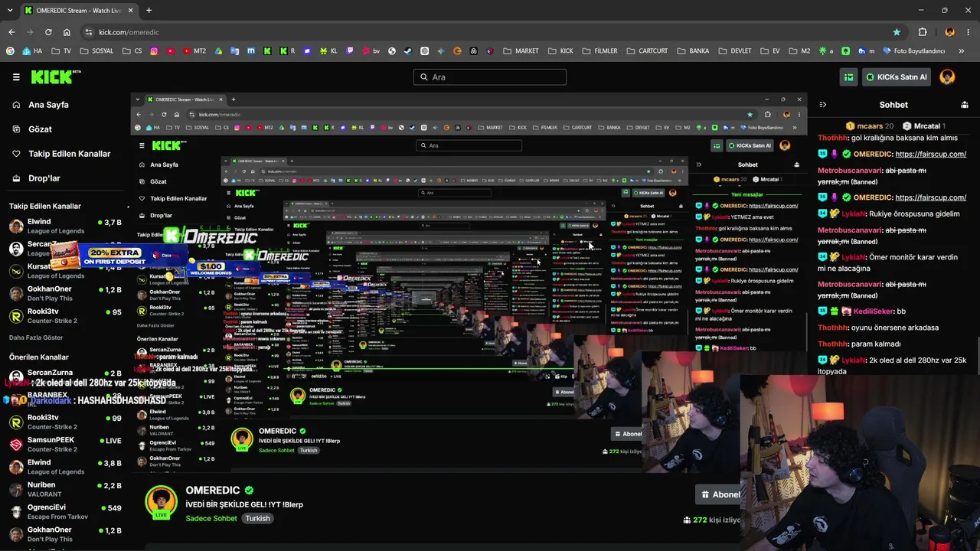This screenshot has height=551, width=980.
Task: Toggle the bookmark star in the address bar
Action: coord(897,32)
